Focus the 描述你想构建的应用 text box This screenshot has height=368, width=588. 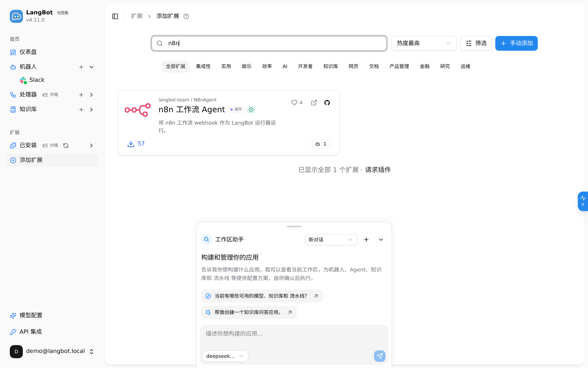294,336
